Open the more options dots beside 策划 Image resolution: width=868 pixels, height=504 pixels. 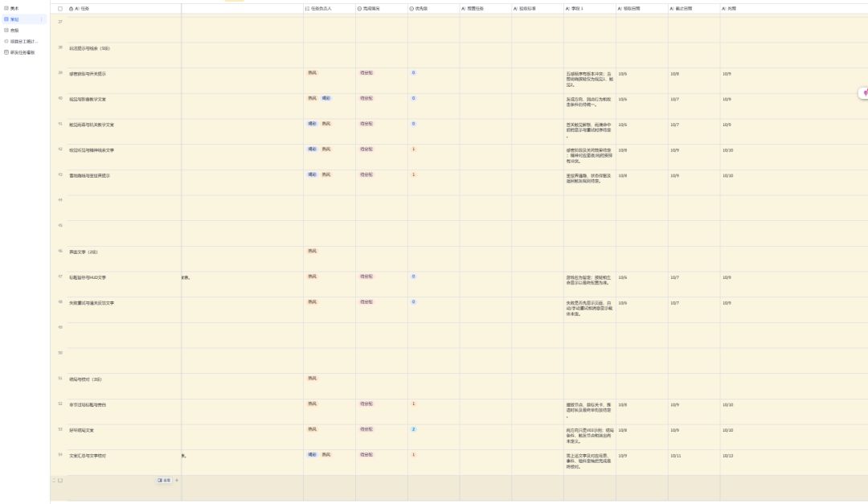[x=42, y=19]
